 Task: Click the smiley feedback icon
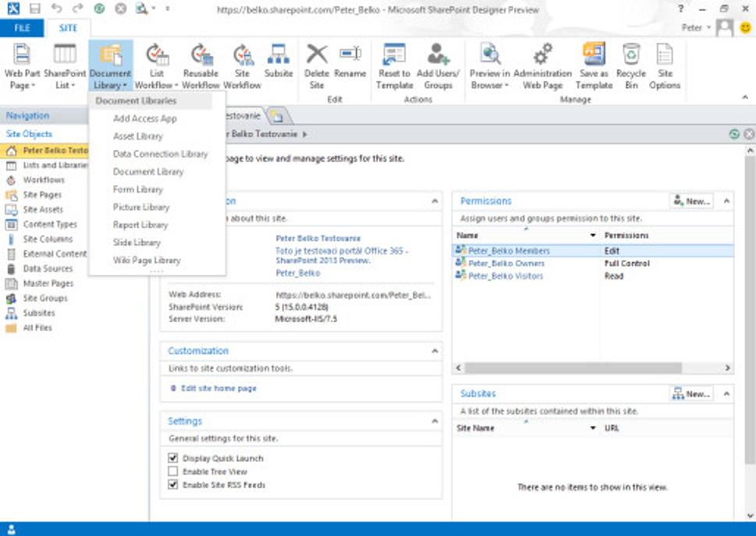pyautogui.click(x=745, y=28)
